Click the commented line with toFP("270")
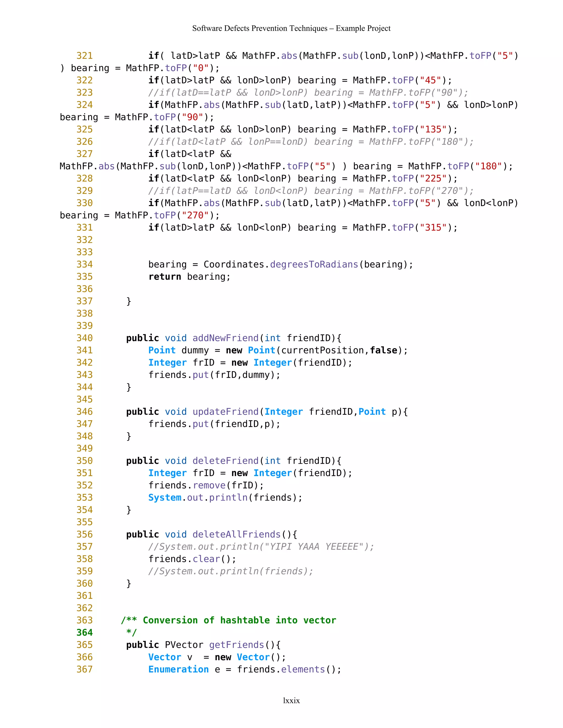 tap(311, 191)
